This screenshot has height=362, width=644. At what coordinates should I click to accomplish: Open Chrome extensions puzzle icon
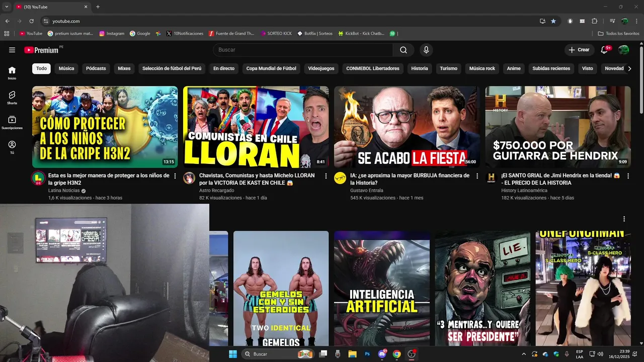pyautogui.click(x=594, y=21)
